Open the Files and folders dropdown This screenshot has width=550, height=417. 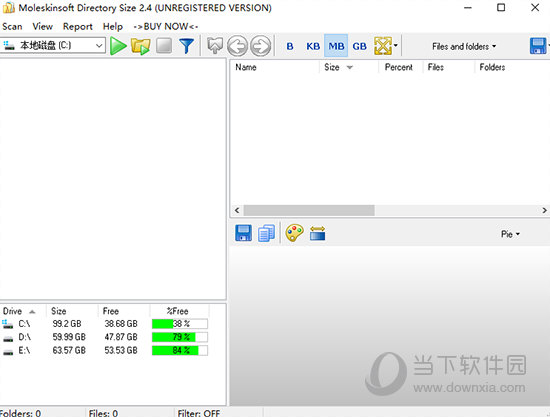click(x=464, y=46)
